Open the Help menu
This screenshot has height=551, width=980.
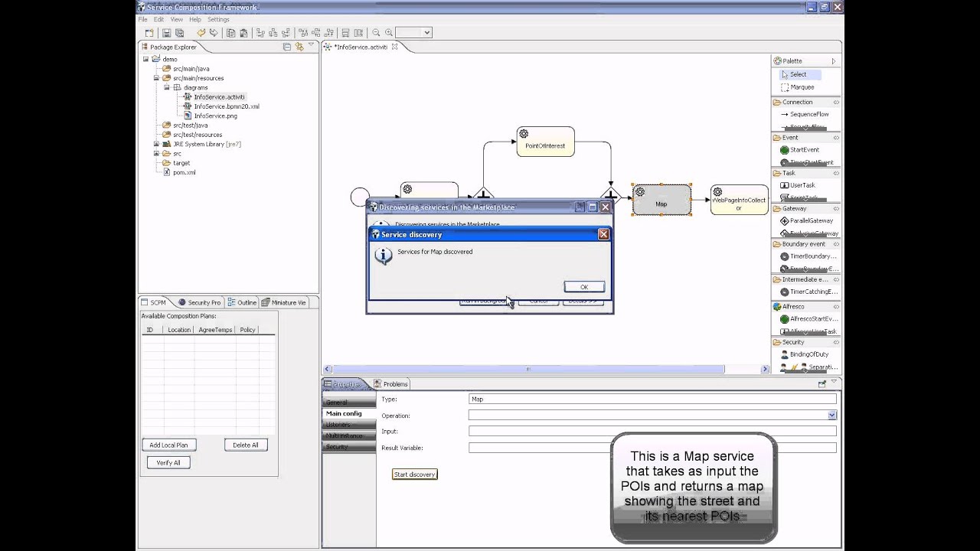[x=195, y=19]
